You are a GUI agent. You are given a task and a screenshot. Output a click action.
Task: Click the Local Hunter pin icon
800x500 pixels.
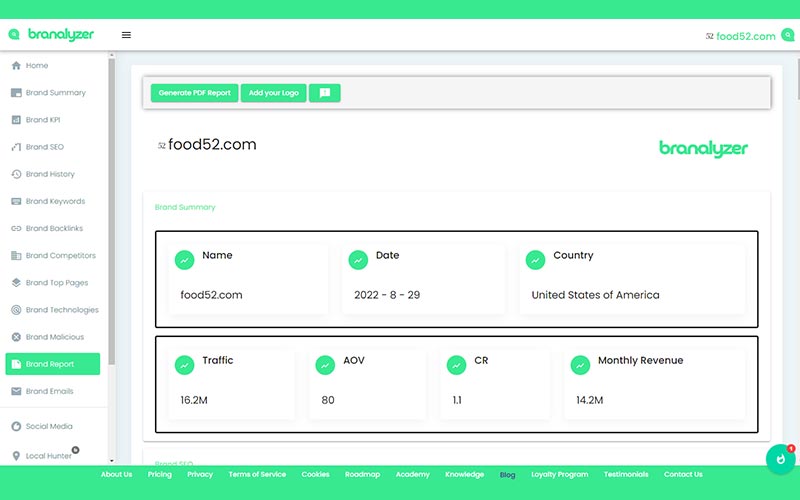pyautogui.click(x=16, y=456)
